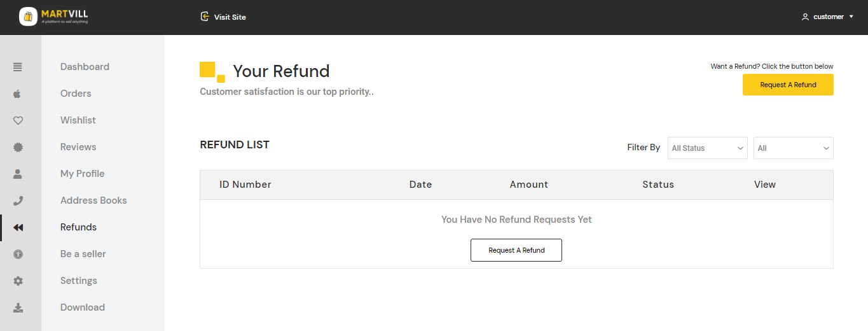
Task: Click the accessibility icon for Be a seller
Action: [18, 254]
